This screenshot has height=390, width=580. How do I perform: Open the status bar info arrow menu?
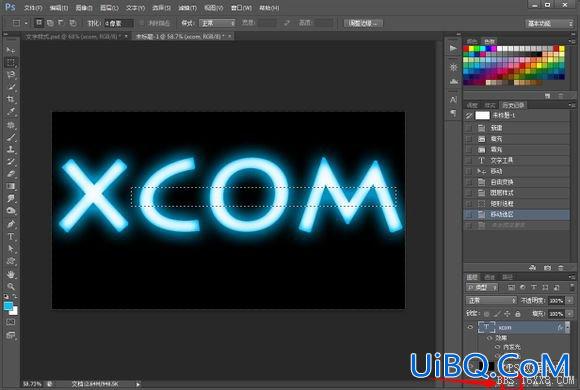tap(138, 384)
